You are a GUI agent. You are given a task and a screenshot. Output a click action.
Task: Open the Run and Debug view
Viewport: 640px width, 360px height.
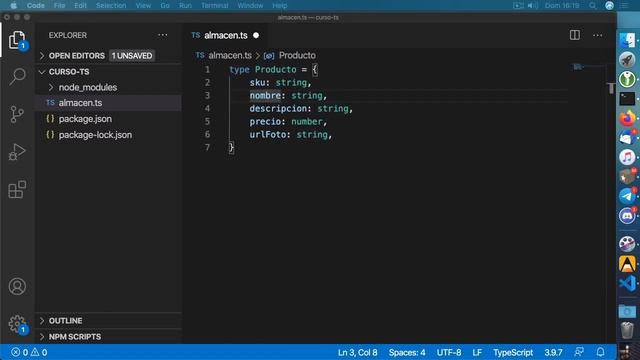pyautogui.click(x=17, y=152)
